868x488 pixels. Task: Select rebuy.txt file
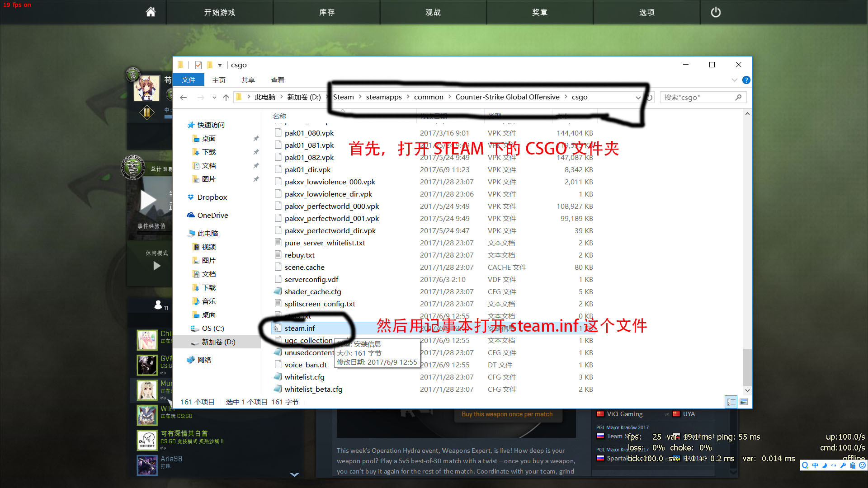tap(299, 255)
